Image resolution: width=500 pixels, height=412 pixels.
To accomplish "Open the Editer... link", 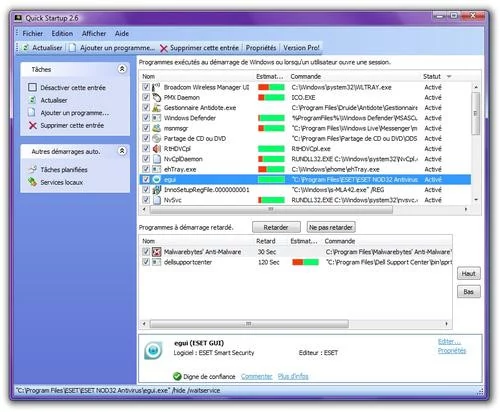I will [449, 342].
